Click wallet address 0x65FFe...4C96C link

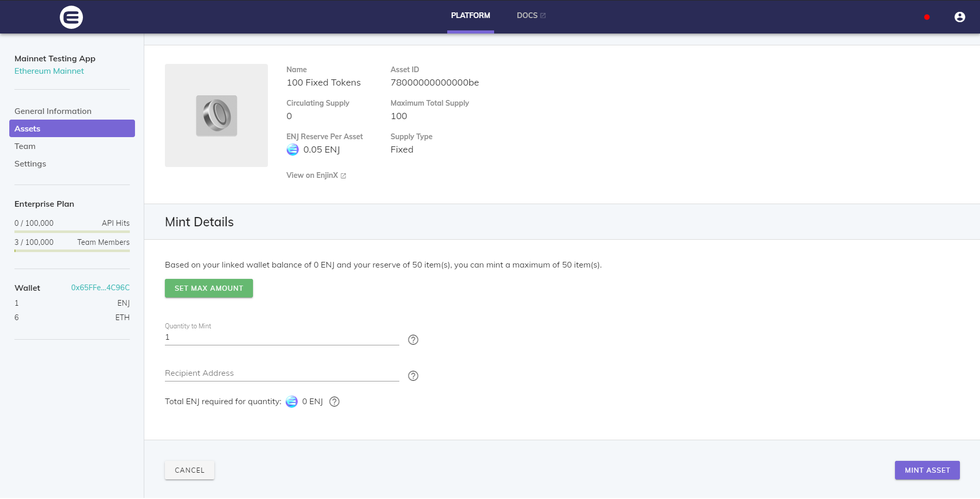click(x=100, y=288)
